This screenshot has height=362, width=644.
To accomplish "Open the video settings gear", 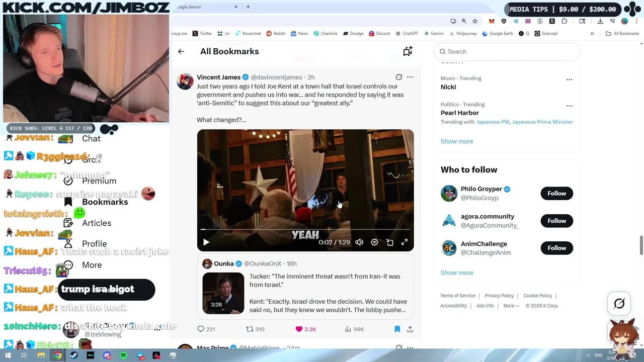I will point(374,242).
